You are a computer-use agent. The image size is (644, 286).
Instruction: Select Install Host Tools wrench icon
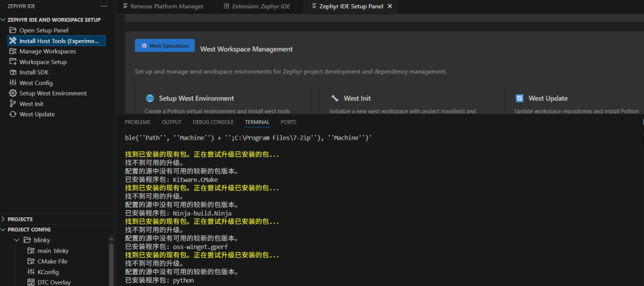pyautogui.click(x=13, y=41)
